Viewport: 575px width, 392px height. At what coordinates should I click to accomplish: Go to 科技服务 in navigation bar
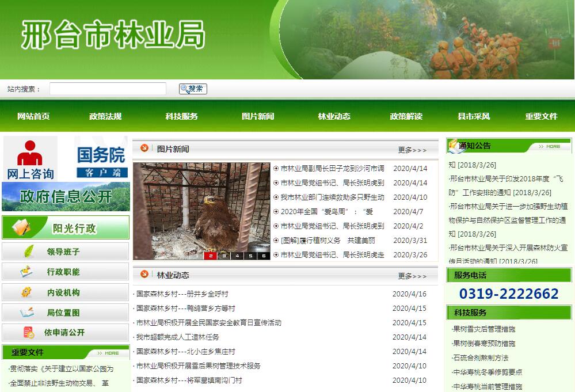(181, 116)
